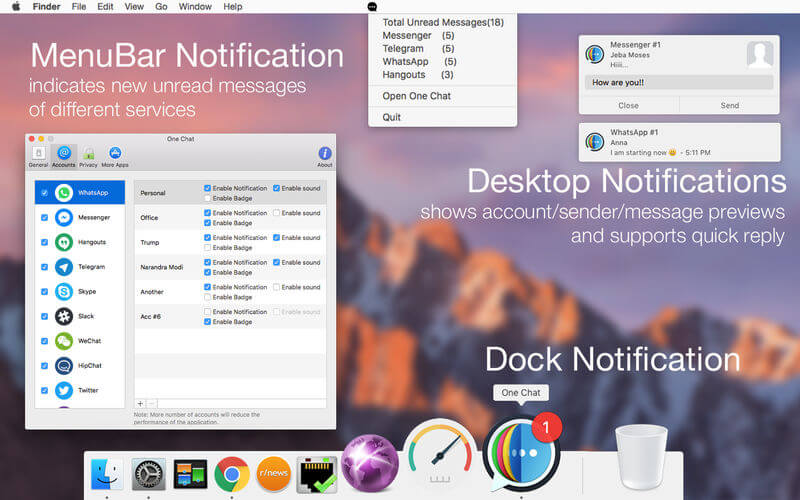Click the quick reply text field
This screenshot has width=800, height=500.
(x=679, y=82)
